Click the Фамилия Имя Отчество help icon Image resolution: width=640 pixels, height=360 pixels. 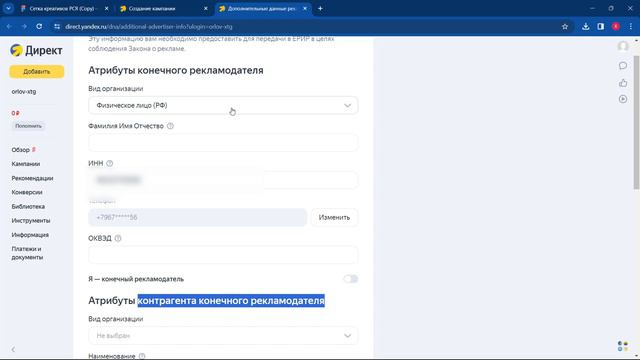170,126
